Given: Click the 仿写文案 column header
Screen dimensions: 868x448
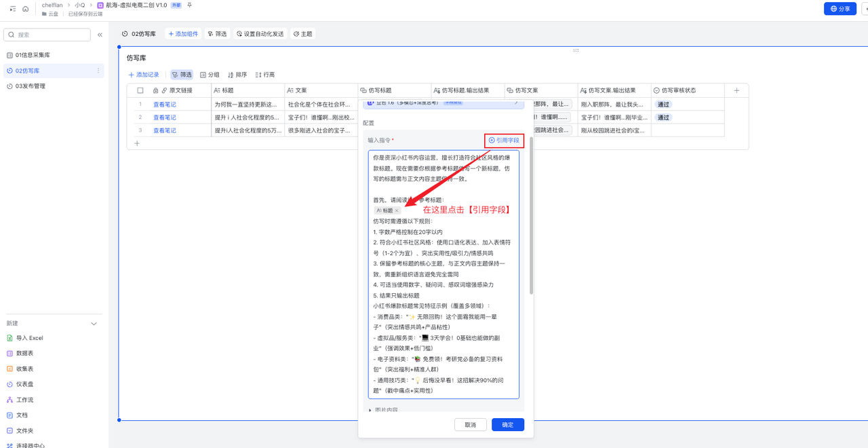Looking at the screenshot, I should point(541,90).
